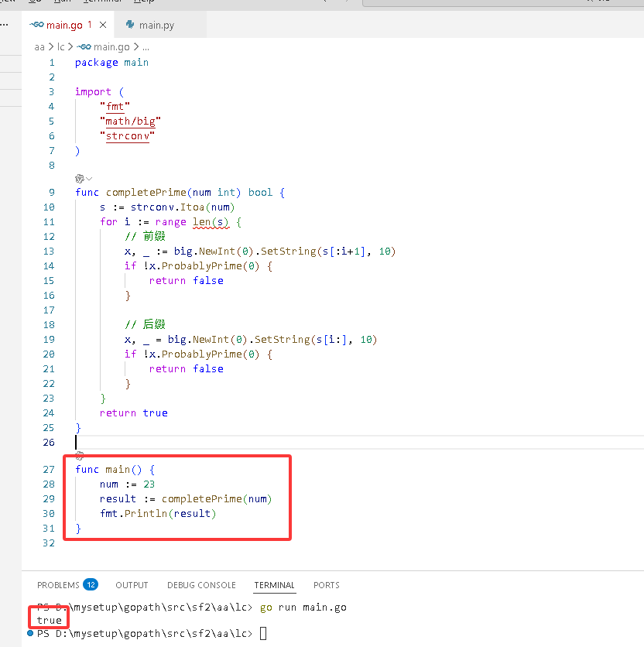Close the main.go editor tab
The width and height of the screenshot is (644, 647).
(103, 25)
